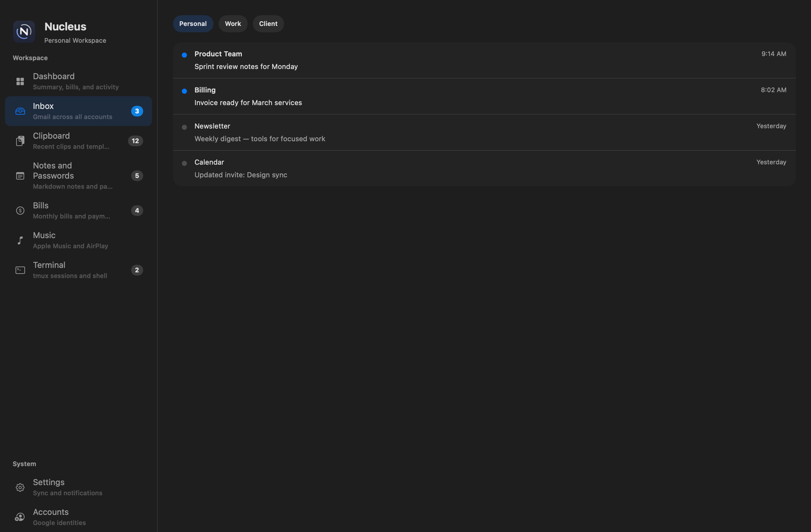Click 'Sync and notifications' subtitle
The image size is (811, 532).
click(x=67, y=493)
